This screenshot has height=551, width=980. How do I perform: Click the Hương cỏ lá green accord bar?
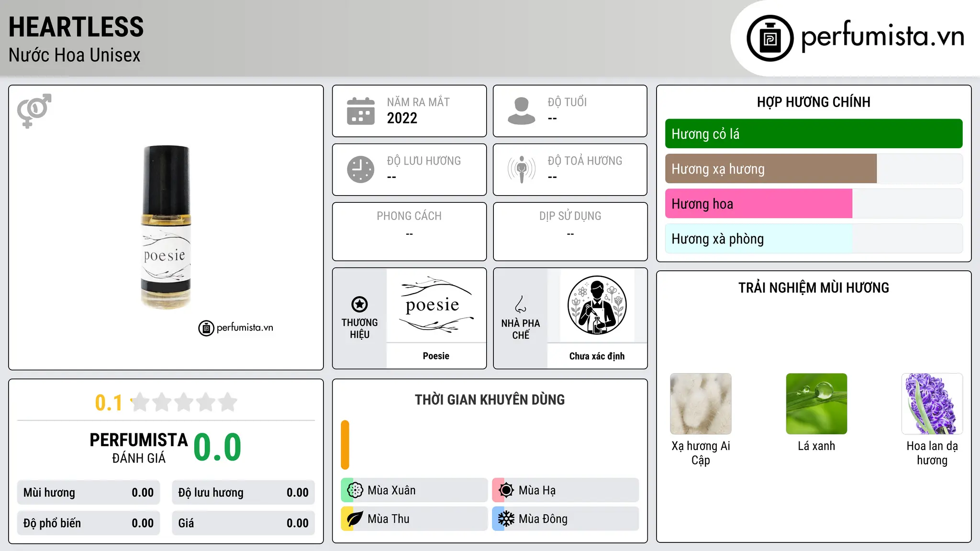814,134
